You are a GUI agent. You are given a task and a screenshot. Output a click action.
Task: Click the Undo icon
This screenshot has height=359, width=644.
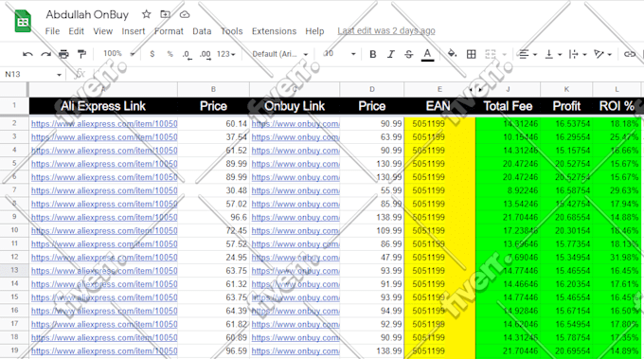(27, 54)
